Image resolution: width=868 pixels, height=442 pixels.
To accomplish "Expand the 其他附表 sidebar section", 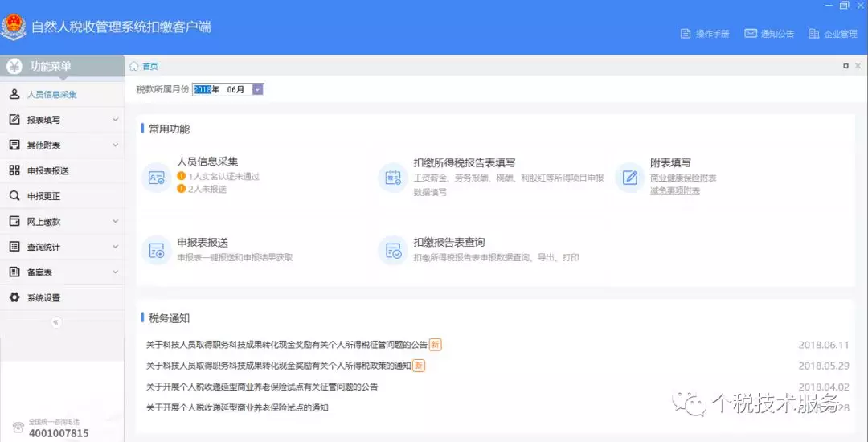I will pos(62,145).
